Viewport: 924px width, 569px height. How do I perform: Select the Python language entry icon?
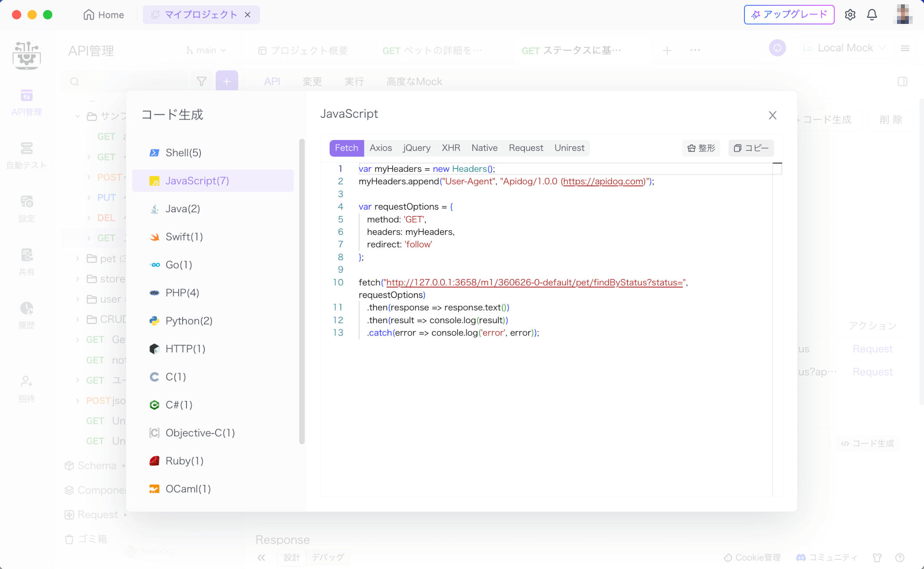coord(154,321)
